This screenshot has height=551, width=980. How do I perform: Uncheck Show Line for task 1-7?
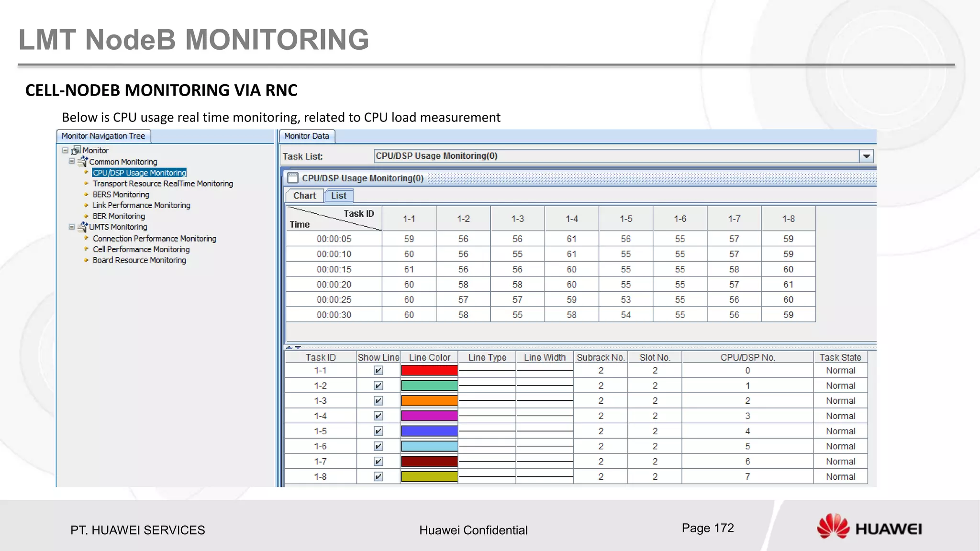(378, 462)
